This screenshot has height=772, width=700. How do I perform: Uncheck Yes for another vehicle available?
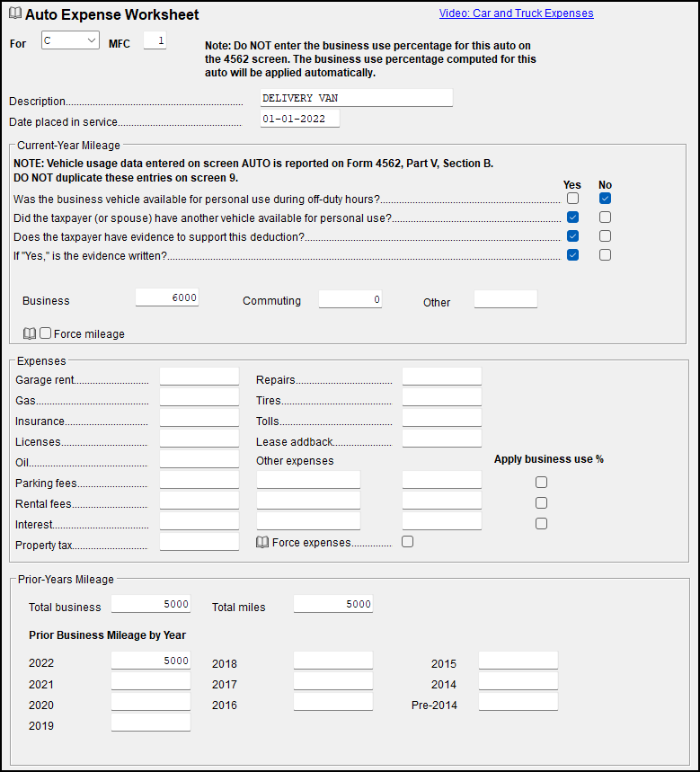[572, 217]
